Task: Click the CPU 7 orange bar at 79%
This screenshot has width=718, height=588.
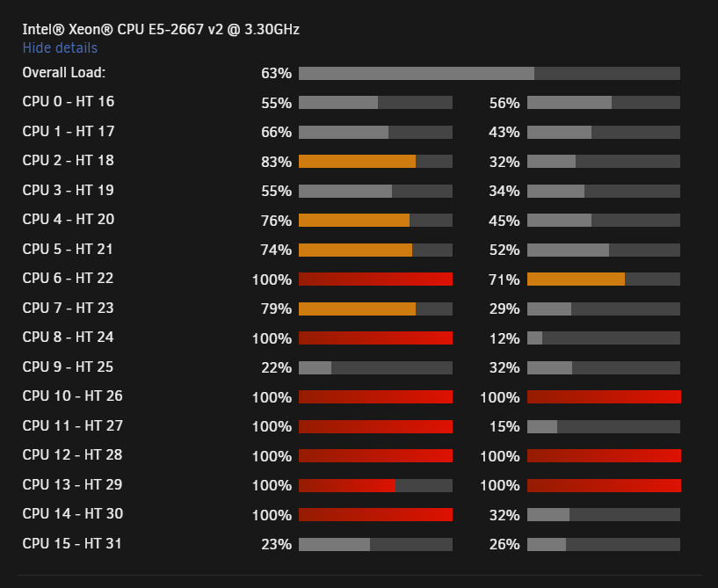Action: coord(375,309)
